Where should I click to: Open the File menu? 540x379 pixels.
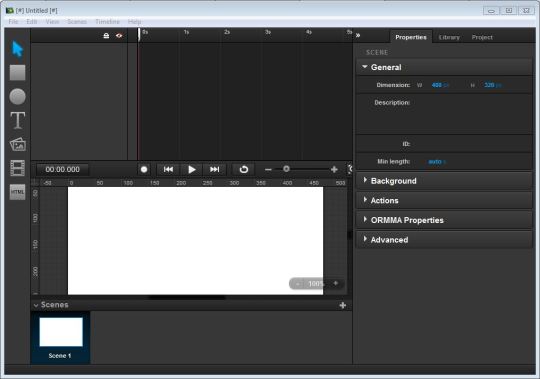pyautogui.click(x=13, y=22)
